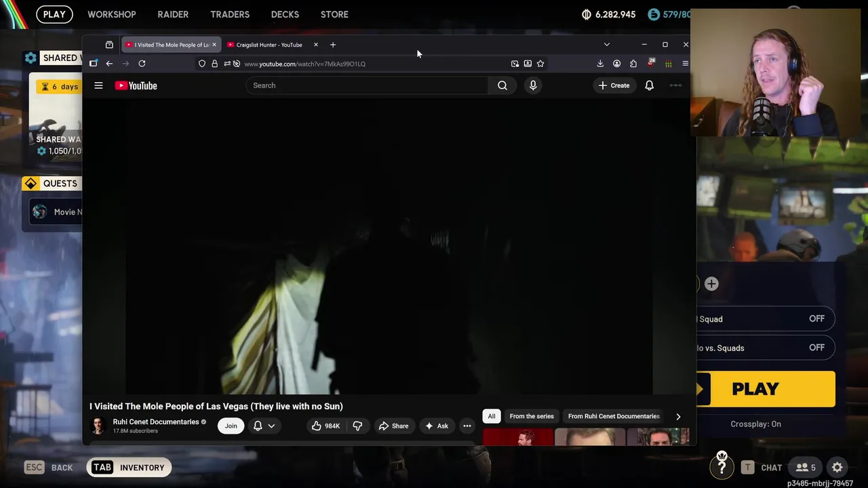View site security padlock info
Image resolution: width=868 pixels, height=488 pixels.
(214, 64)
